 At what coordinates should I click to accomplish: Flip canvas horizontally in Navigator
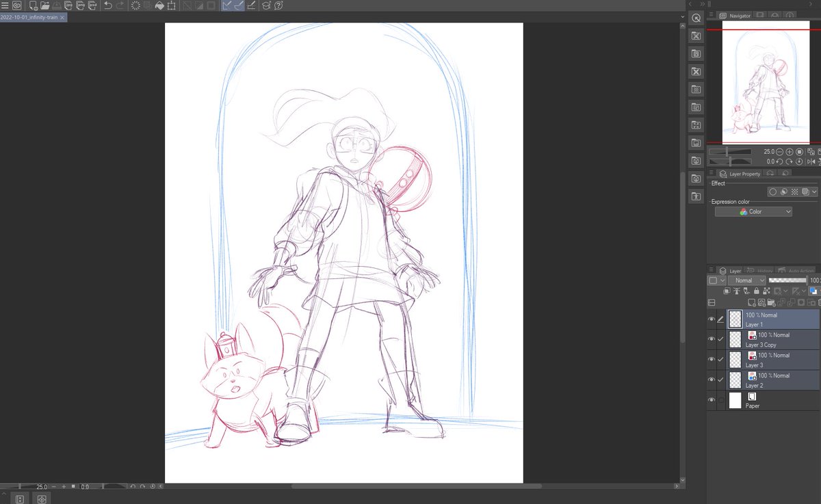tap(811, 161)
